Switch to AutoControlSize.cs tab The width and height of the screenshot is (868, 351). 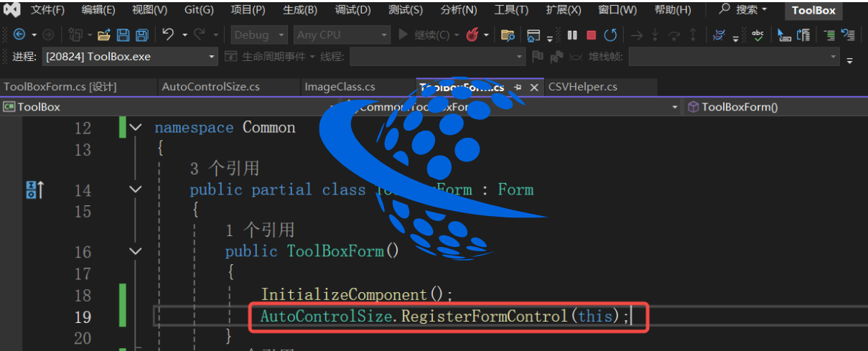[211, 87]
